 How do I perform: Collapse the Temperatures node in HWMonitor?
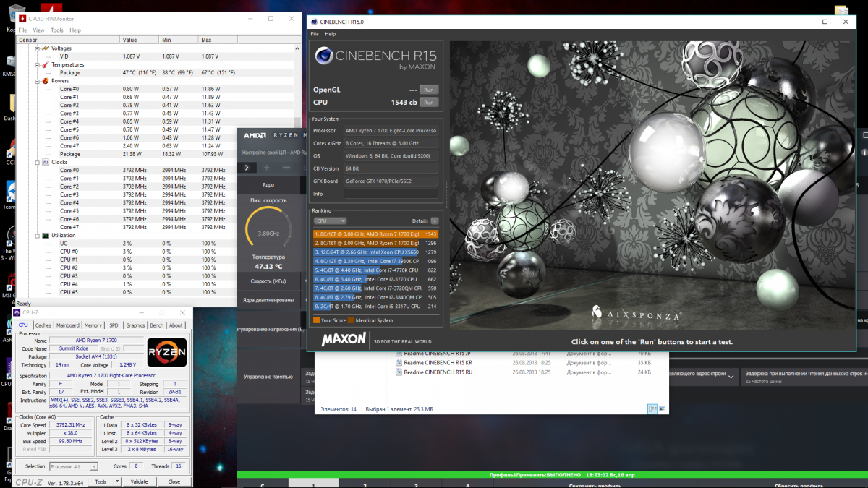click(36, 64)
